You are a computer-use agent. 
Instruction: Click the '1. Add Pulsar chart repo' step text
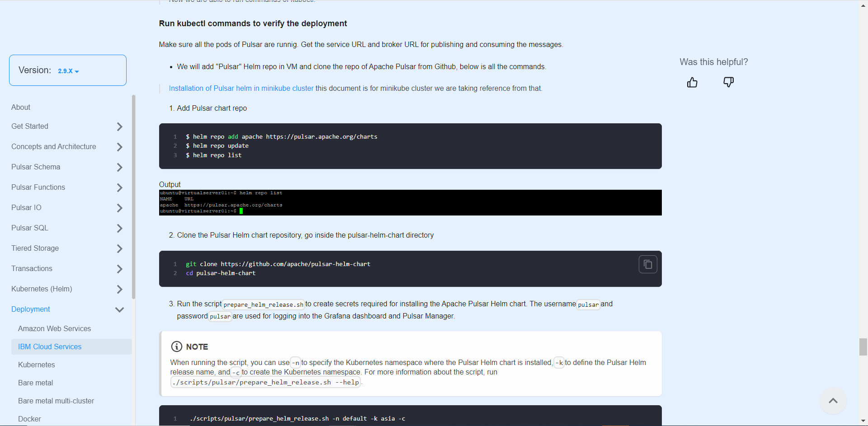[208, 108]
